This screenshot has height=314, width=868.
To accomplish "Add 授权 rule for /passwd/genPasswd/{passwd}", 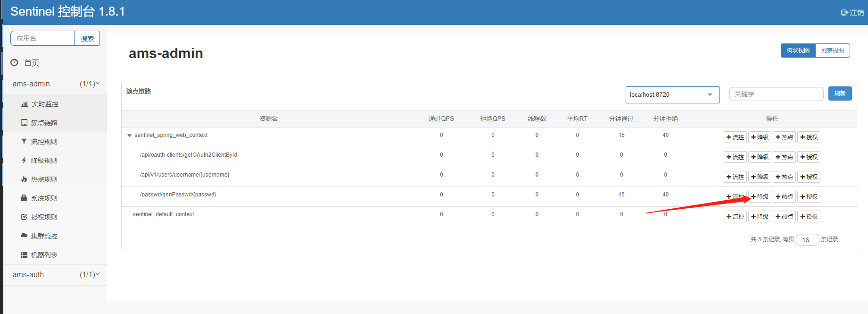I will [809, 197].
